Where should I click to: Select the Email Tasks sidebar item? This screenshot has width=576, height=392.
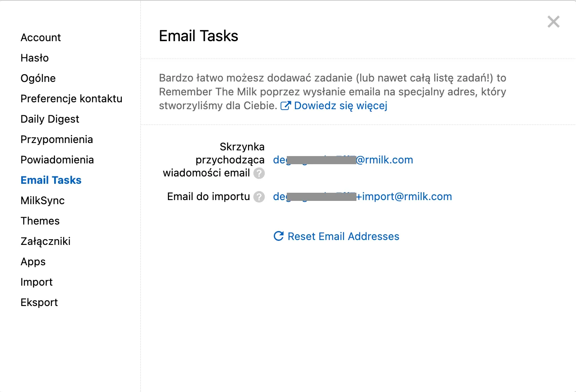pyautogui.click(x=51, y=180)
